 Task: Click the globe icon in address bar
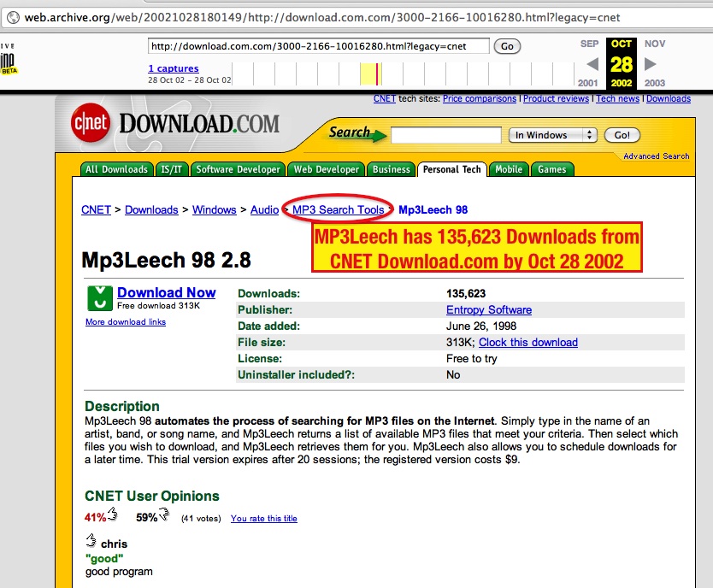pyautogui.click(x=13, y=17)
